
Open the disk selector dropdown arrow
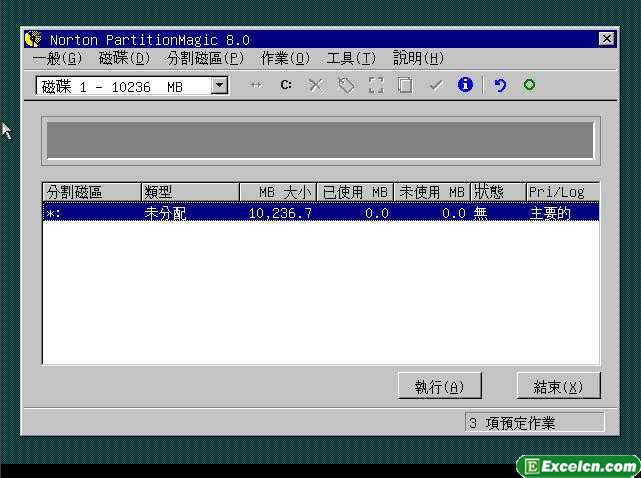(x=220, y=87)
